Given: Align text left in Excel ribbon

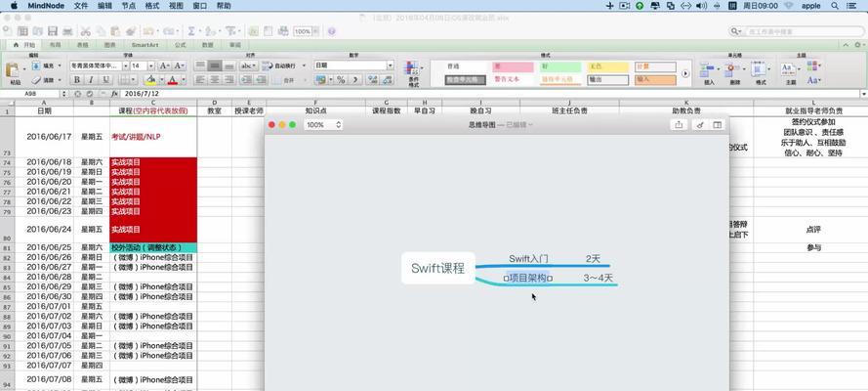Looking at the screenshot, I should pyautogui.click(x=200, y=80).
